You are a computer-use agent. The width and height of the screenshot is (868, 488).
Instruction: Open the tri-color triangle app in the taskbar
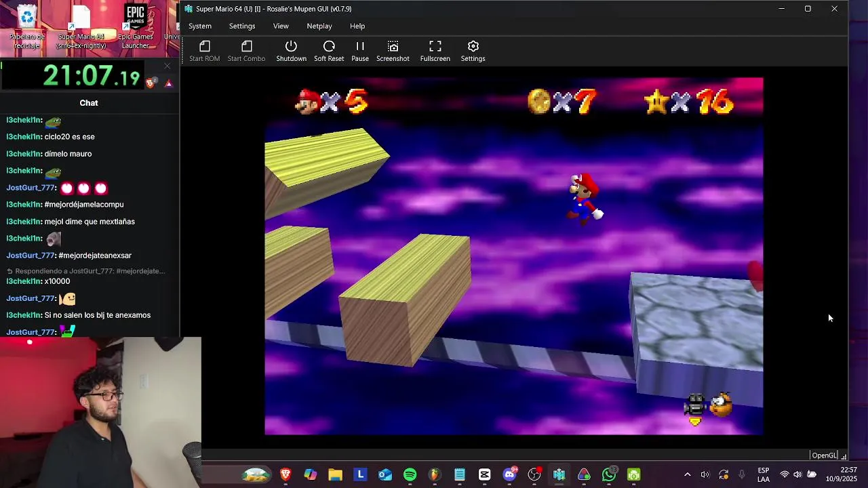[x=584, y=474]
